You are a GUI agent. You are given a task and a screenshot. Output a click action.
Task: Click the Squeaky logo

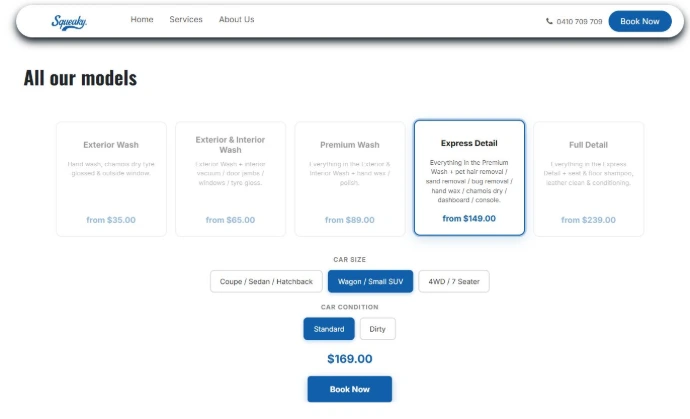pyautogui.click(x=69, y=22)
